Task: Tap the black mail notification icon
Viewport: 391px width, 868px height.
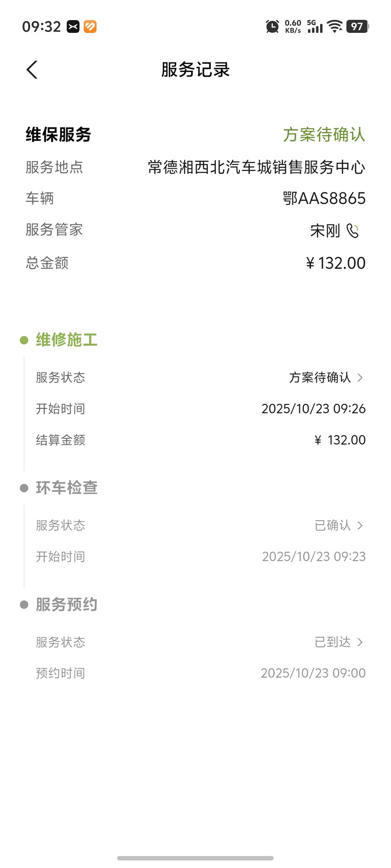Action: pyautogui.click(x=73, y=27)
